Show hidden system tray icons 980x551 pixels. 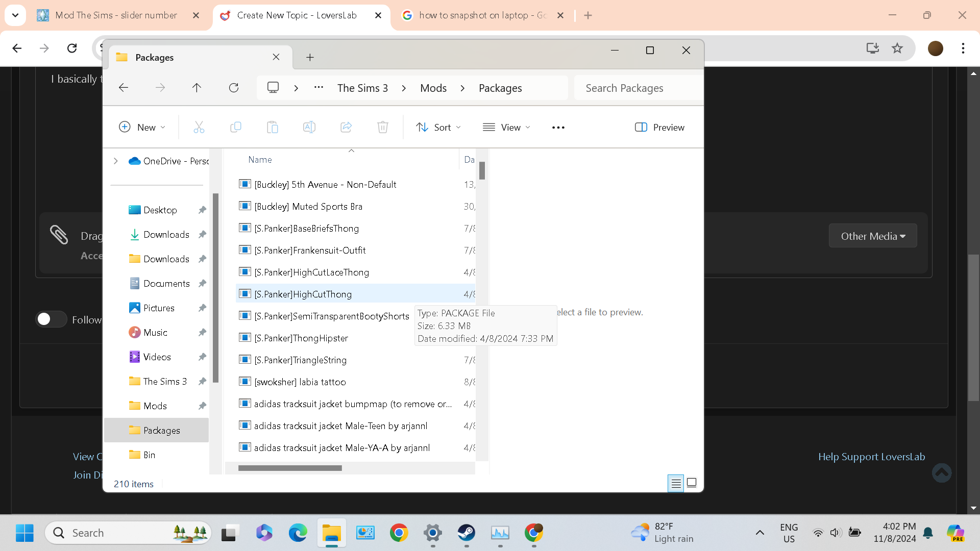(760, 533)
